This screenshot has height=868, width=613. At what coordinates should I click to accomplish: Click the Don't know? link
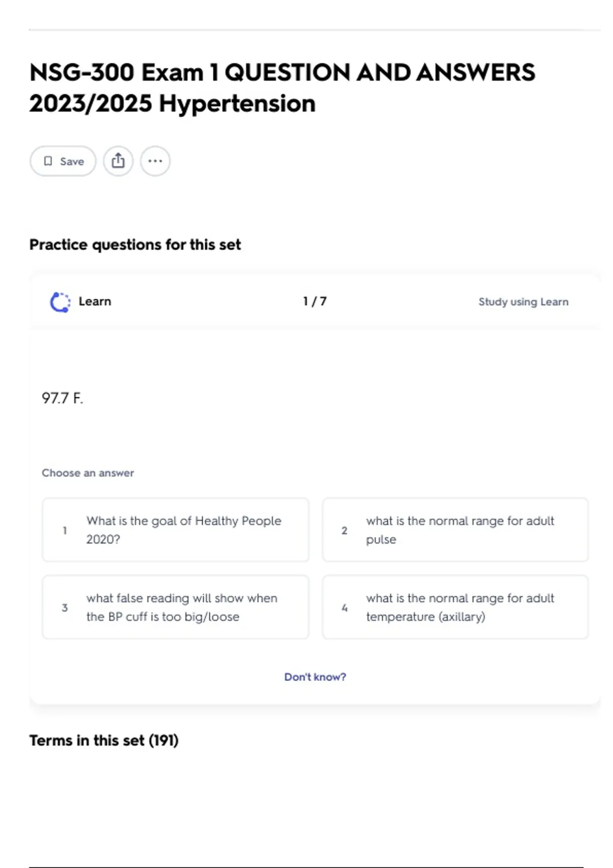coord(315,677)
